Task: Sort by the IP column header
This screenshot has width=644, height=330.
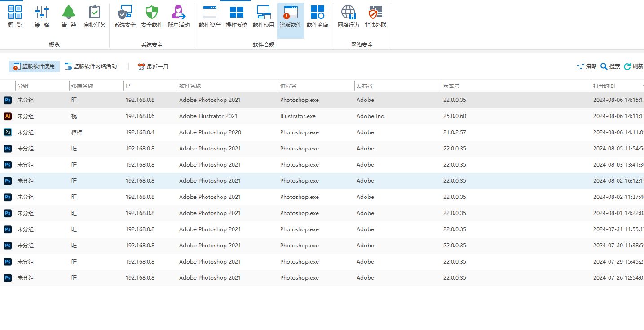Action: (x=150, y=86)
